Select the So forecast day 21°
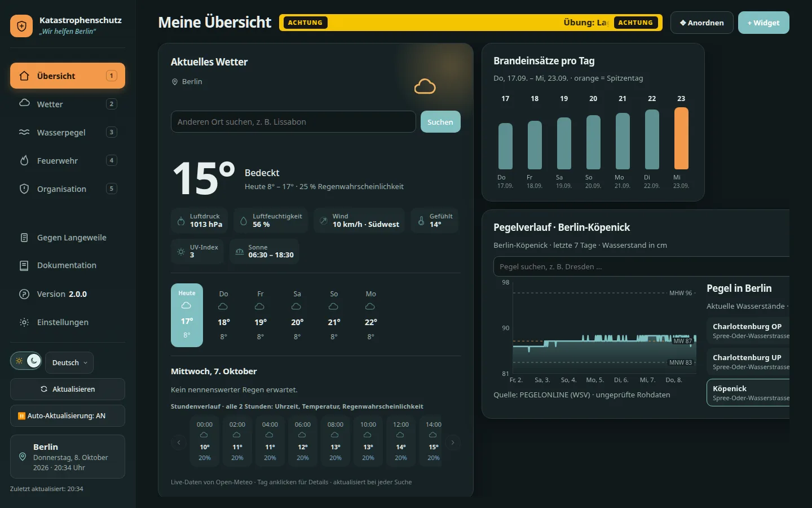The width and height of the screenshot is (812, 508). (334, 315)
